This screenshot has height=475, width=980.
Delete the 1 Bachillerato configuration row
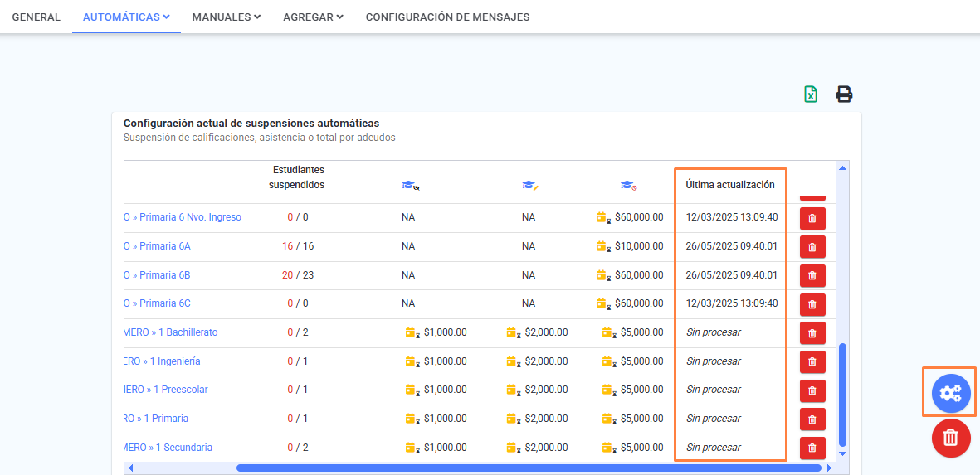tap(812, 332)
